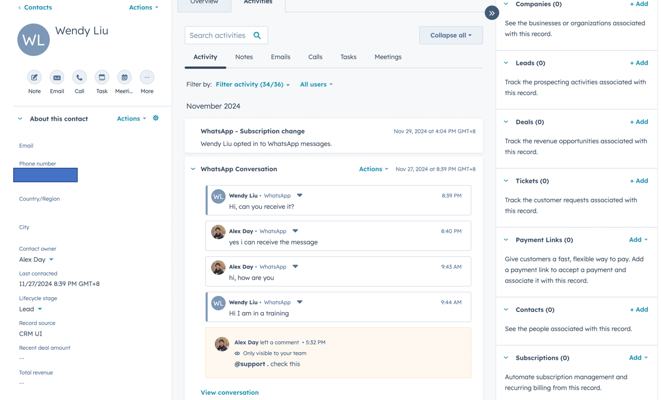Open dropdown arrow on 'Hi I am in a training' message

click(300, 302)
